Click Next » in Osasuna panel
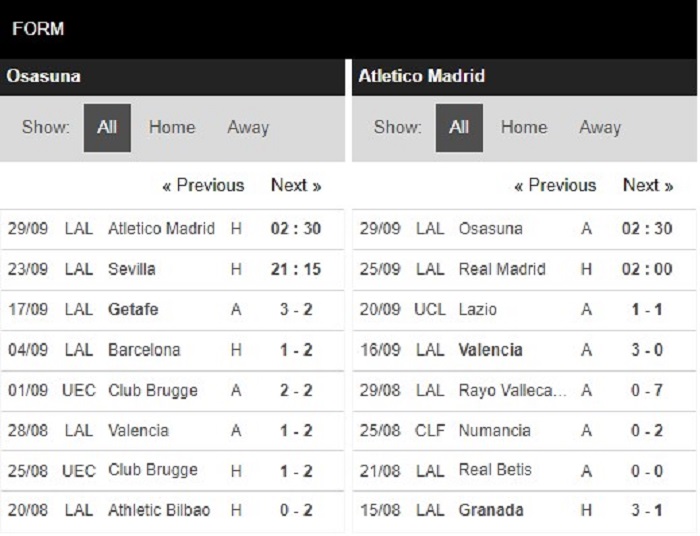This screenshot has height=536, width=700. [x=296, y=185]
